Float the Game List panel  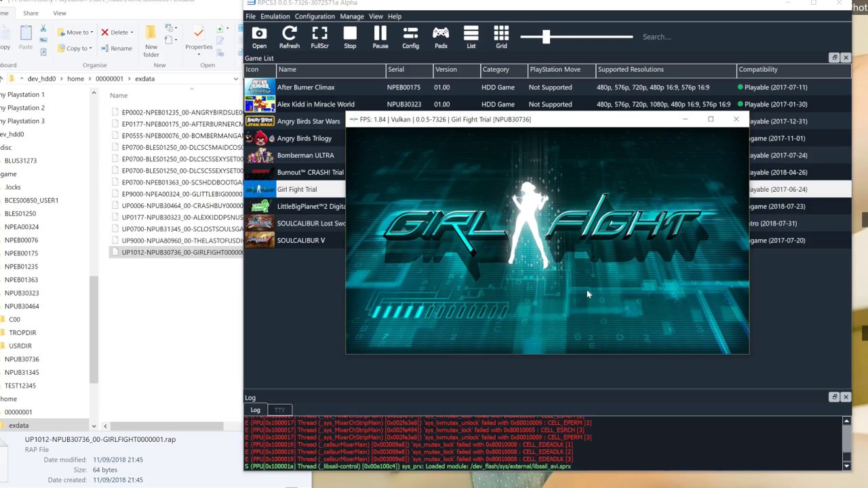(x=835, y=58)
